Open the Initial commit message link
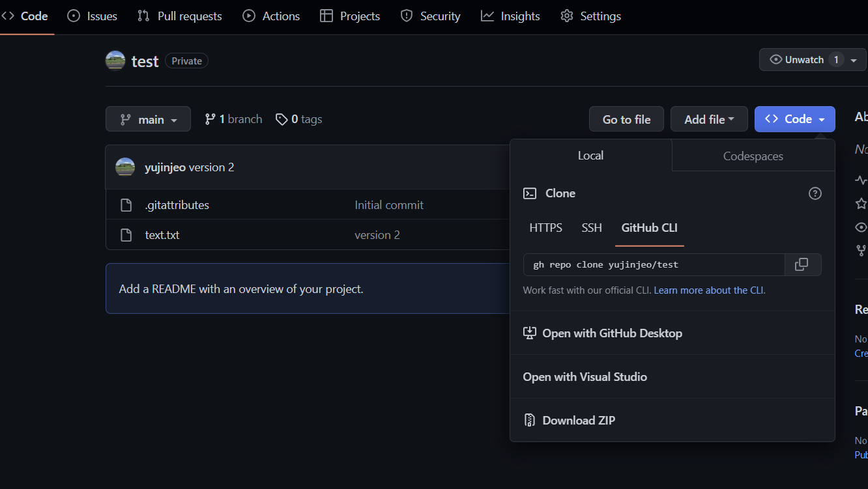 pos(389,205)
